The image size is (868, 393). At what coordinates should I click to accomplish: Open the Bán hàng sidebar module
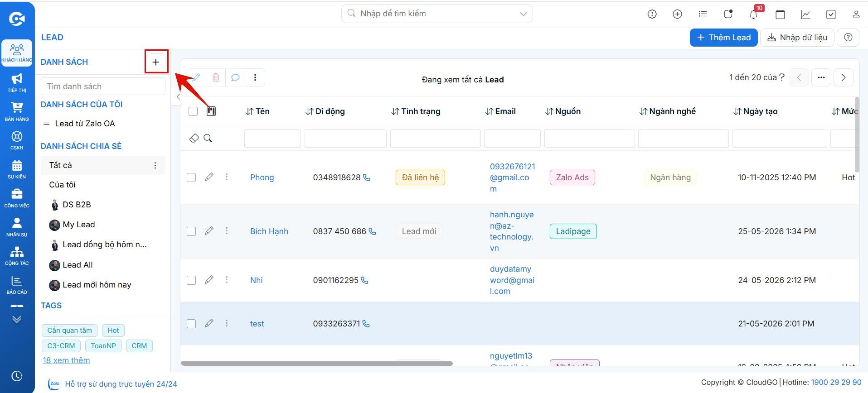(x=17, y=112)
